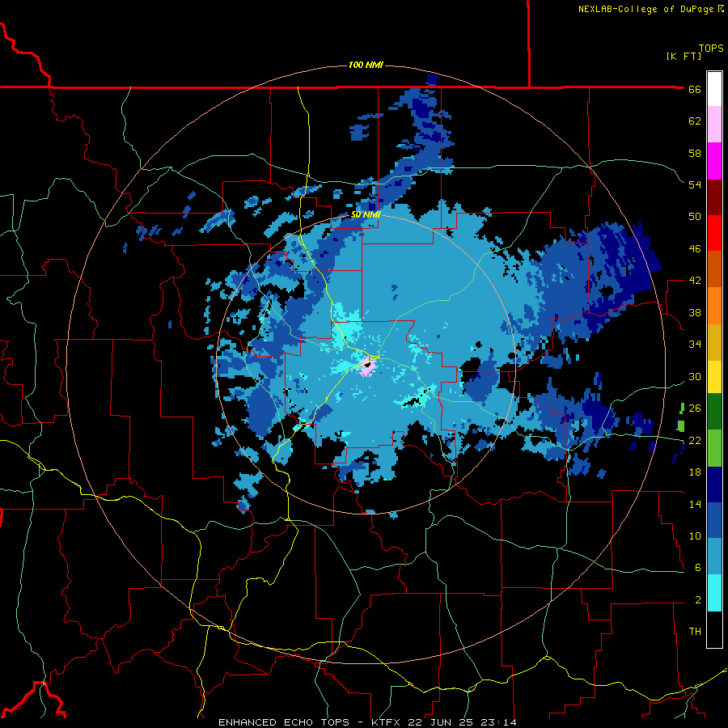The height and width of the screenshot is (728, 728).
Task: Select the medium blue legend band
Action: pyautogui.click(x=714, y=520)
